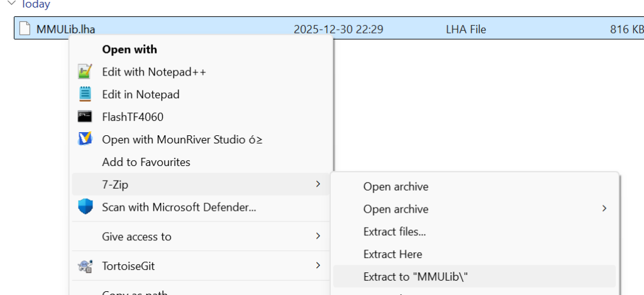Click the Microsoft Defender shield icon

[x=85, y=206]
